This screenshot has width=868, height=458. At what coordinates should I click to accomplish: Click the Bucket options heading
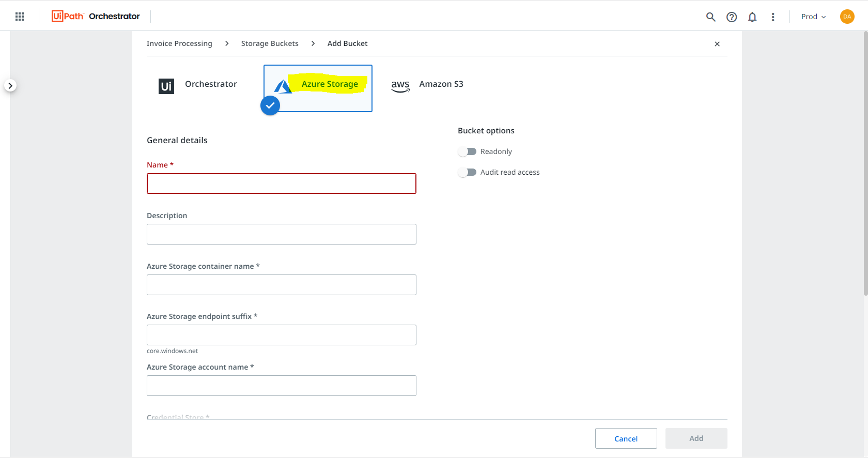[x=486, y=131]
